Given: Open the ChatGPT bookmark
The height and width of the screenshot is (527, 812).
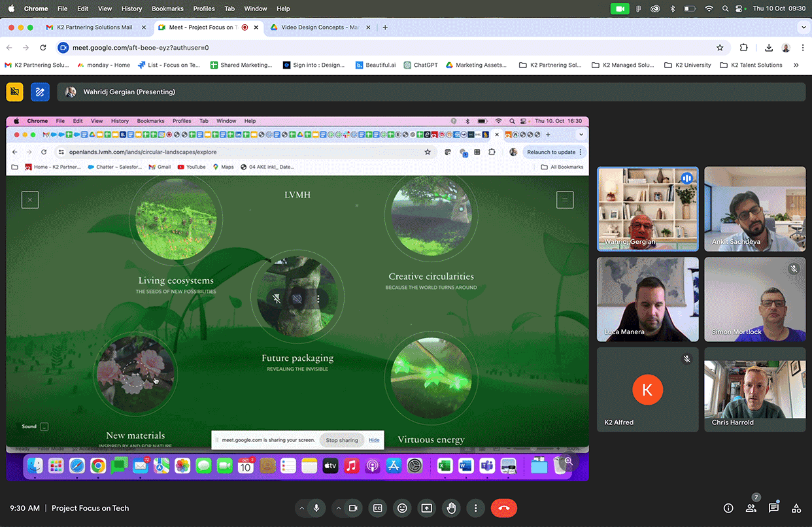Looking at the screenshot, I should point(420,65).
